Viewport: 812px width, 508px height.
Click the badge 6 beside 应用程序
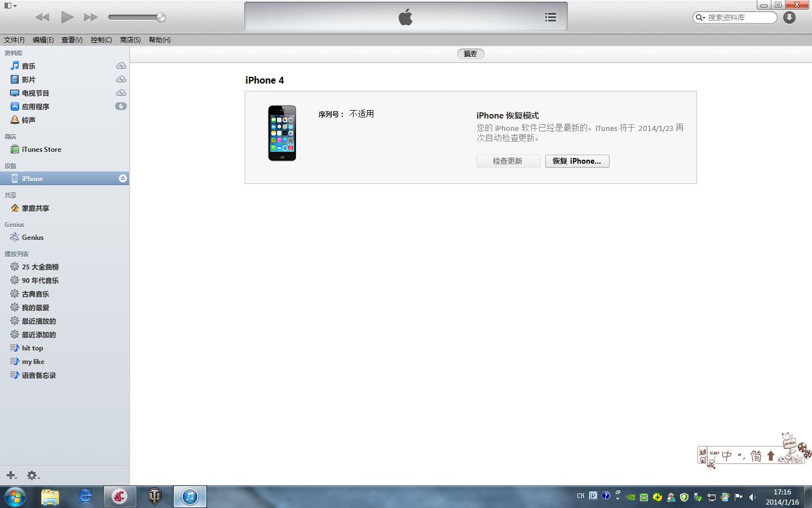click(121, 106)
